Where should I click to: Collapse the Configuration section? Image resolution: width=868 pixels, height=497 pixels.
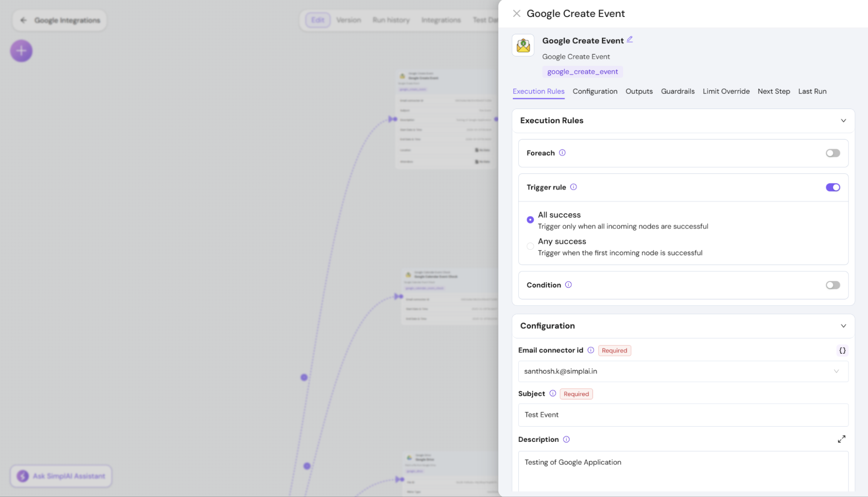[x=843, y=326]
